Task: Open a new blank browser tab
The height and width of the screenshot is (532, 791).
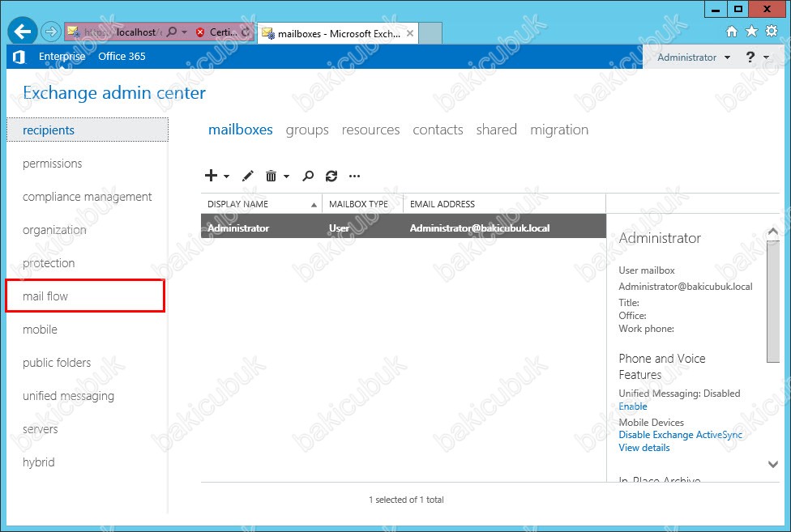Action: point(430,33)
